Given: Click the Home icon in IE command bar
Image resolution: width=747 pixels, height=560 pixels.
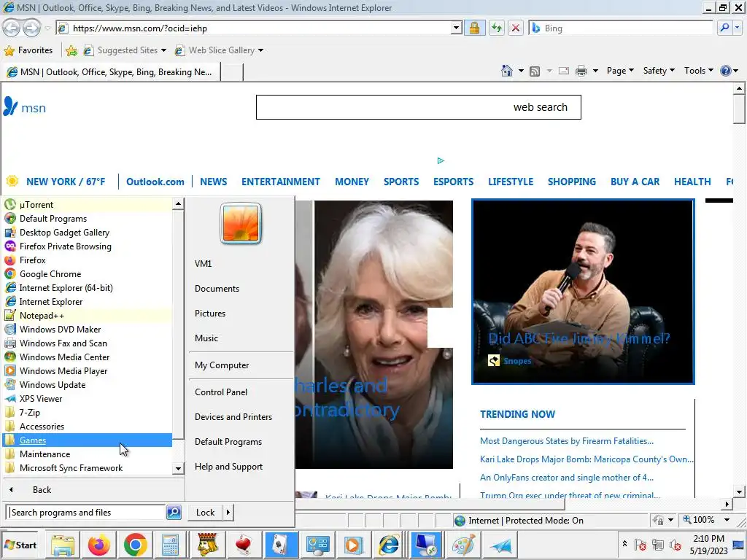Looking at the screenshot, I should pyautogui.click(x=507, y=71).
